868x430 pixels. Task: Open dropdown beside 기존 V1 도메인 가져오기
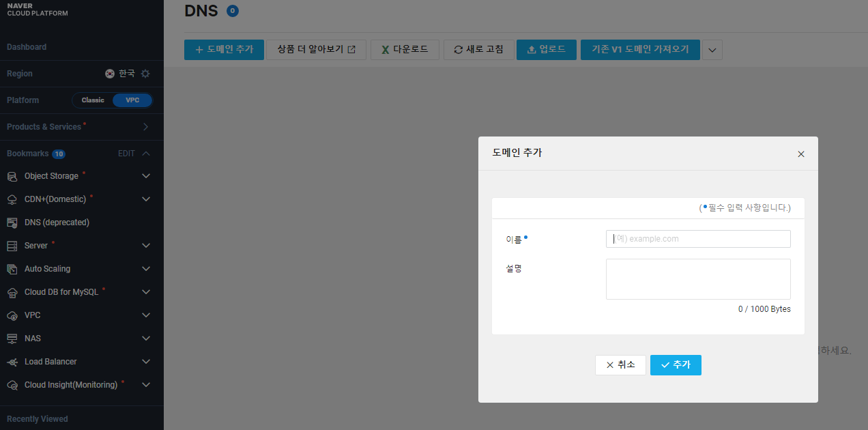(712, 49)
